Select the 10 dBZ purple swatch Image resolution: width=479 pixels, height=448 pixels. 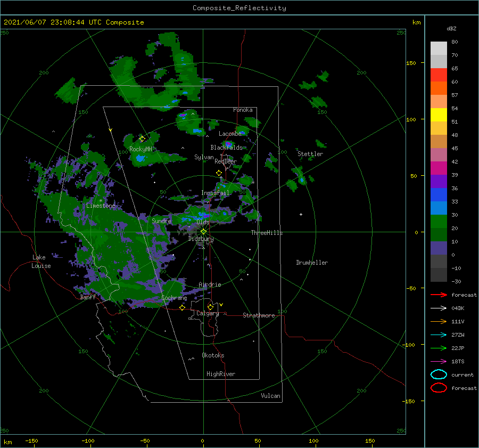click(x=439, y=248)
